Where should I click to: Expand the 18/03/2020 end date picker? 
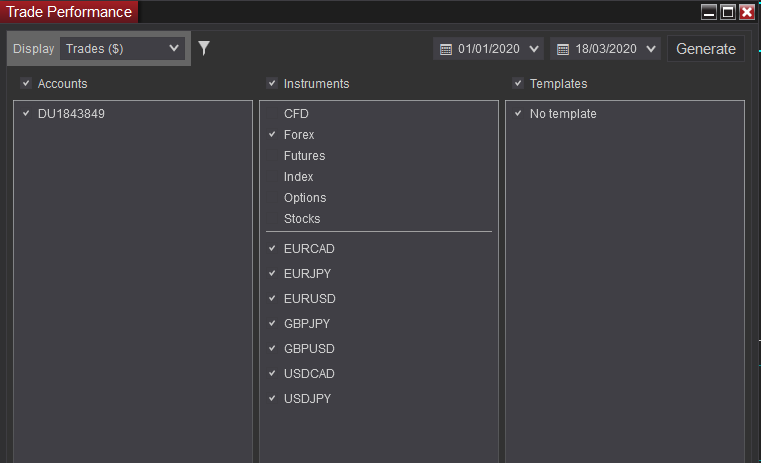point(651,49)
